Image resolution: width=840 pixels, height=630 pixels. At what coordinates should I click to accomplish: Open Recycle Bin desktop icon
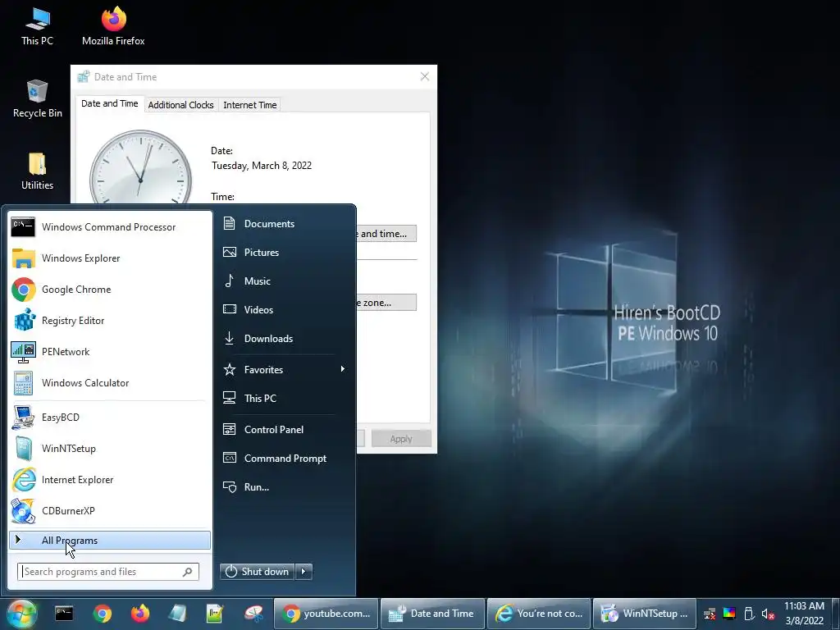(x=37, y=99)
